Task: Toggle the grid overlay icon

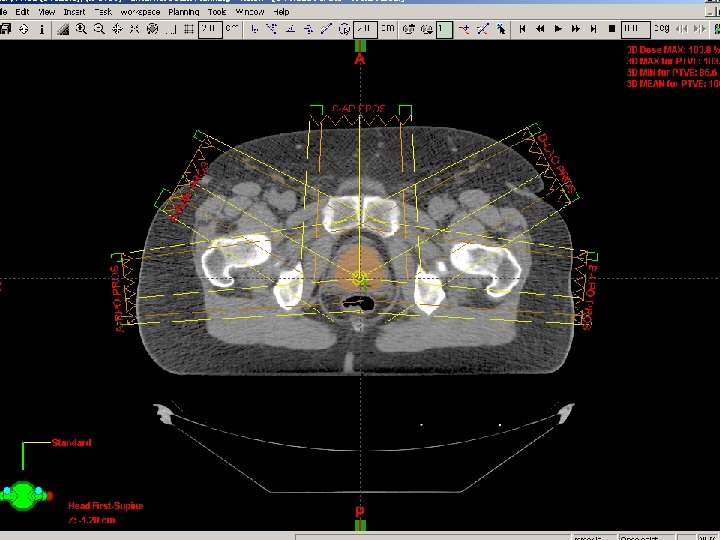Action: coord(189,29)
